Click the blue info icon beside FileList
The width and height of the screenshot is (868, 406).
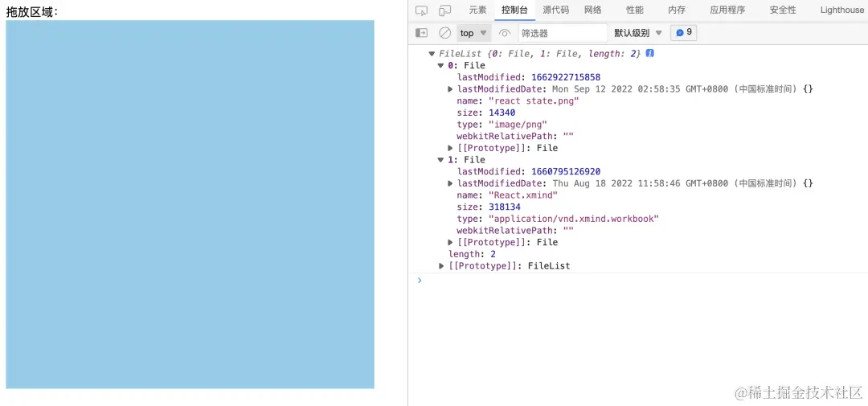[650, 53]
